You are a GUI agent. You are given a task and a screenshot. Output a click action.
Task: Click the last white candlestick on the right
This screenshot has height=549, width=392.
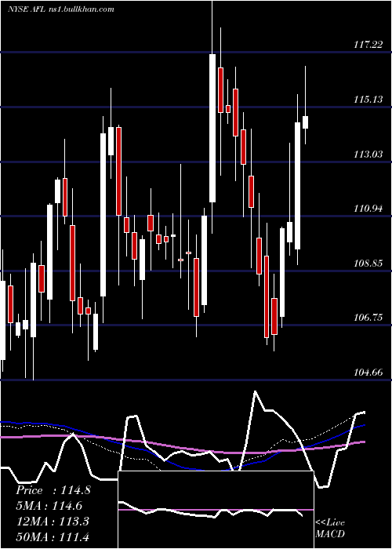[305, 122]
